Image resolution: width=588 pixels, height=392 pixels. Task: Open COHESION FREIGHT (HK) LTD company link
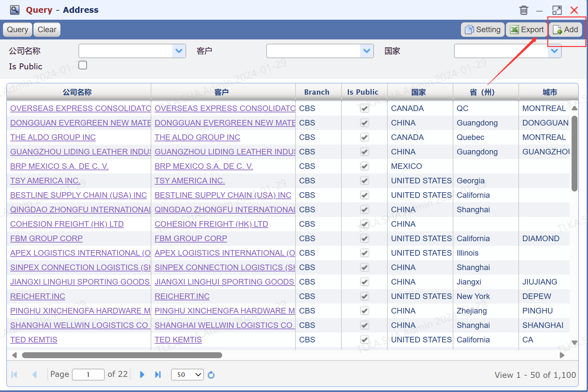point(67,224)
